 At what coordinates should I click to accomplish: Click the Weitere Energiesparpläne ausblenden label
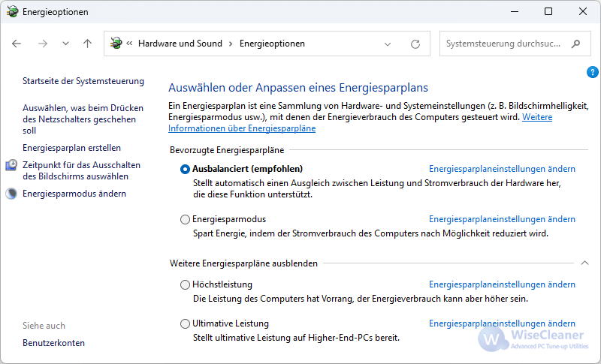(243, 263)
